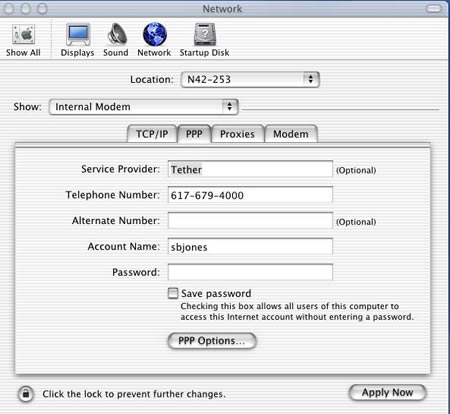Click the Apply Now button
This screenshot has height=414, width=450.
pyautogui.click(x=387, y=393)
